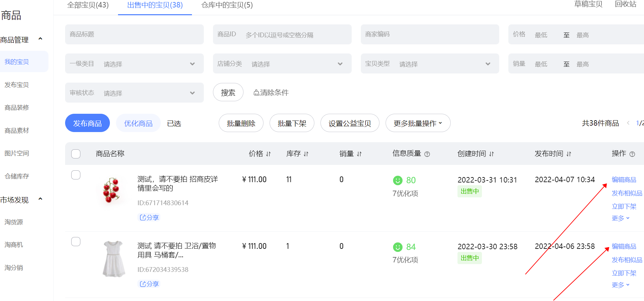
Task: Click 发布相似品 for the 2022-04-06 product
Action: tap(627, 260)
